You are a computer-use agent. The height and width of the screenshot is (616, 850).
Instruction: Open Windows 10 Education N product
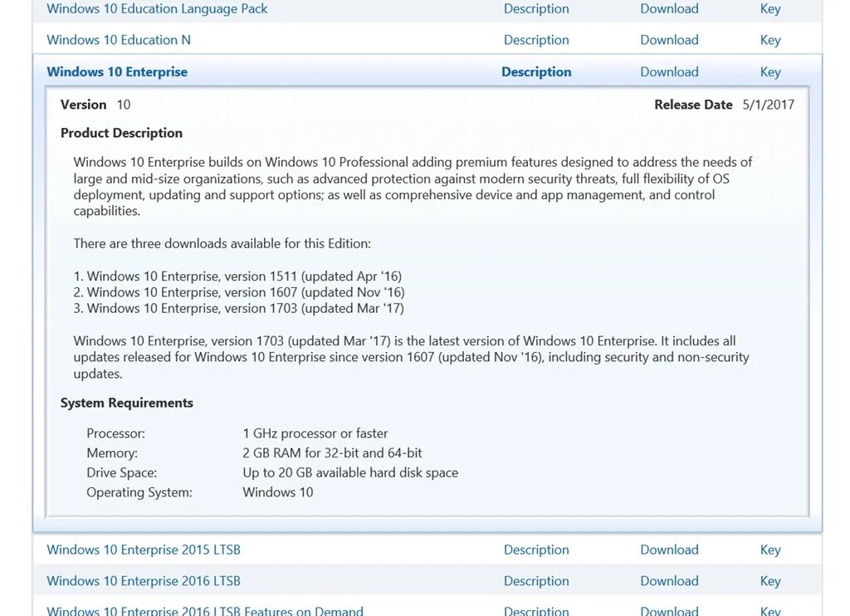coord(119,40)
